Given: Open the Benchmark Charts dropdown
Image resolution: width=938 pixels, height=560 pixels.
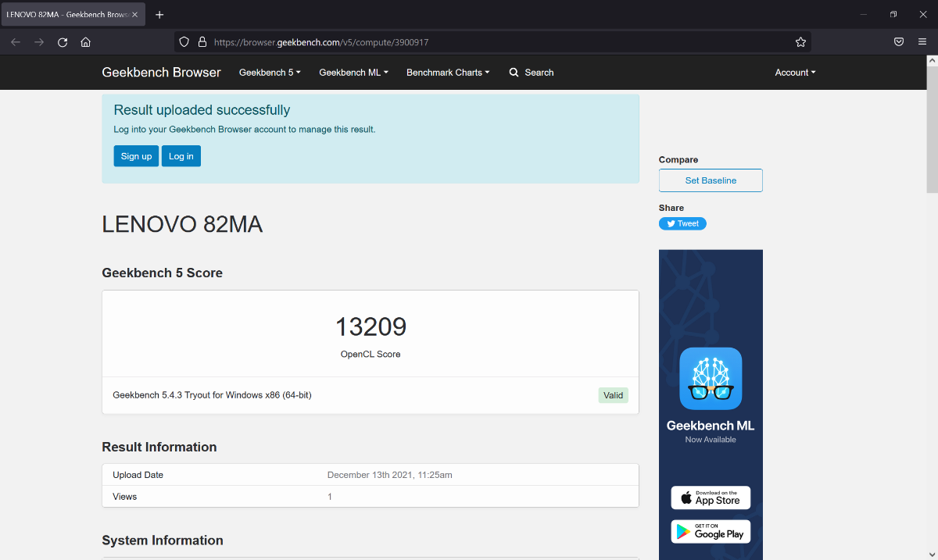Looking at the screenshot, I should [448, 73].
